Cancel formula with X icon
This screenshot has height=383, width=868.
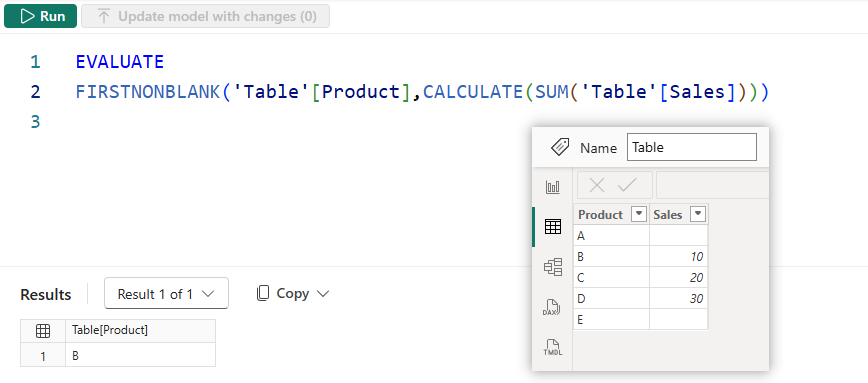click(x=597, y=185)
